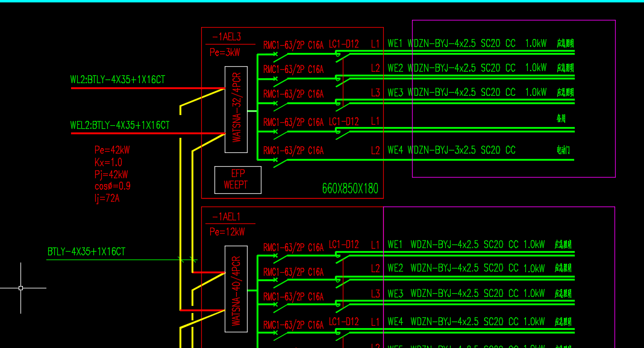This screenshot has height=348, width=644.
Task: Select the Pe=12kW label
Action: pyautogui.click(x=227, y=232)
